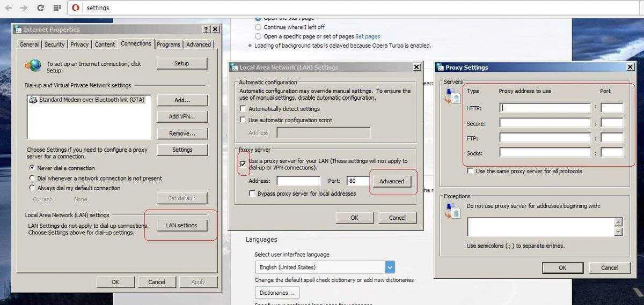Image resolution: width=644 pixels, height=305 pixels.
Task: Focus the FTP proxy address field
Action: coord(545,138)
